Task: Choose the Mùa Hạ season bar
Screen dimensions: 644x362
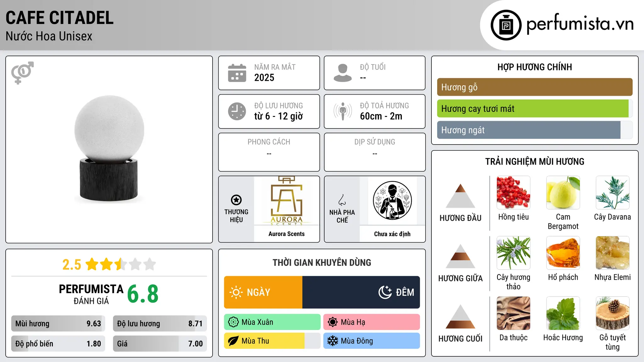Action: (371, 322)
